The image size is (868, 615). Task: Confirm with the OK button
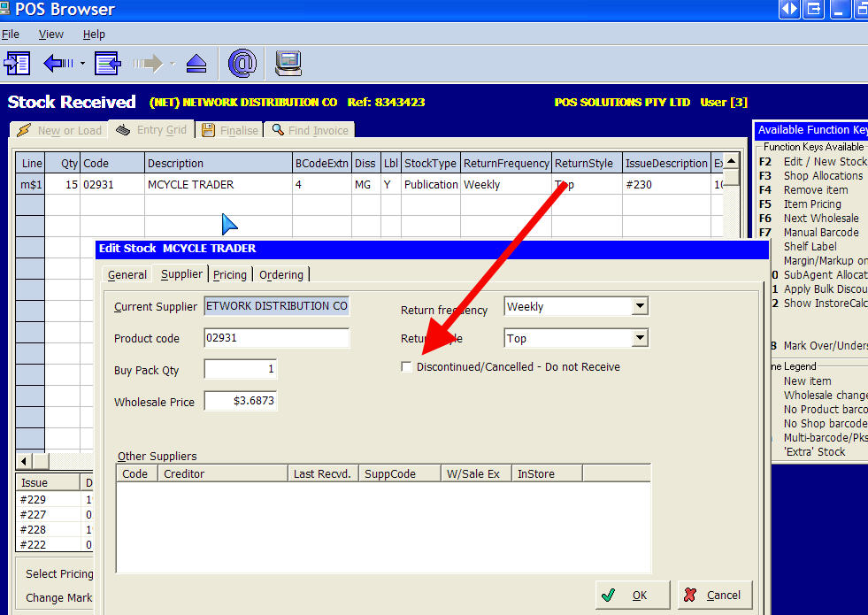point(633,595)
